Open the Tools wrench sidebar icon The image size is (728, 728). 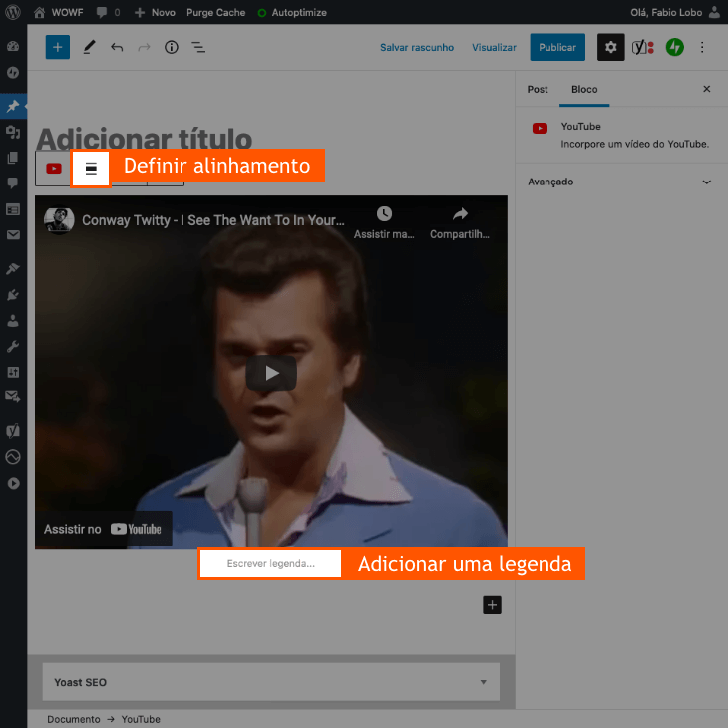click(13, 346)
